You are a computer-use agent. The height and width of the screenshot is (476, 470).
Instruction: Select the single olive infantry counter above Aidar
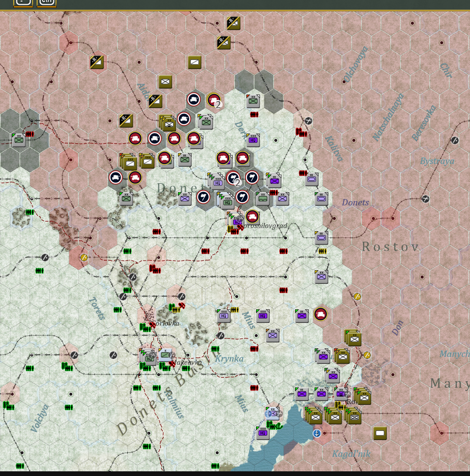coord(165,82)
